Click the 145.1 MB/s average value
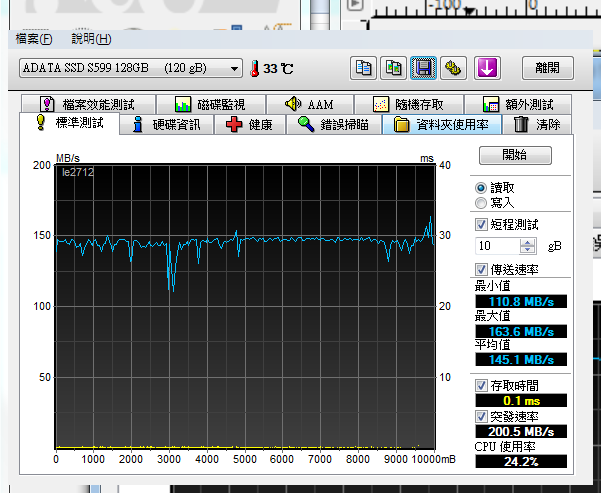 (x=521, y=359)
